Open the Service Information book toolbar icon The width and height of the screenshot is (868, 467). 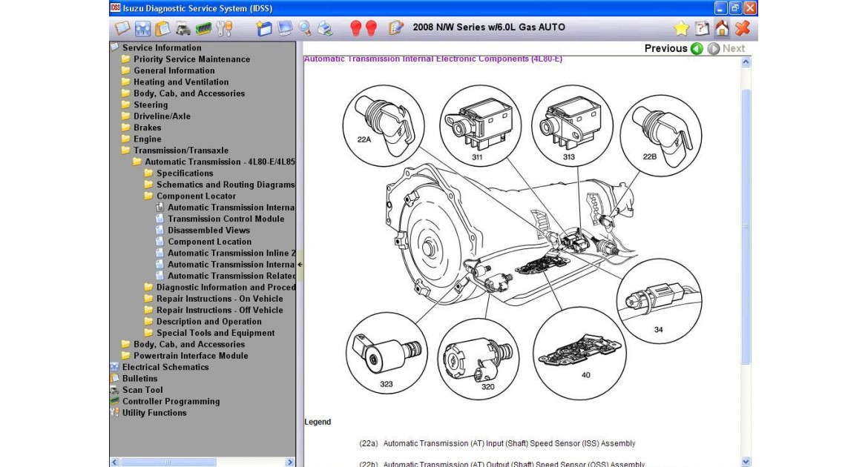click(x=122, y=27)
